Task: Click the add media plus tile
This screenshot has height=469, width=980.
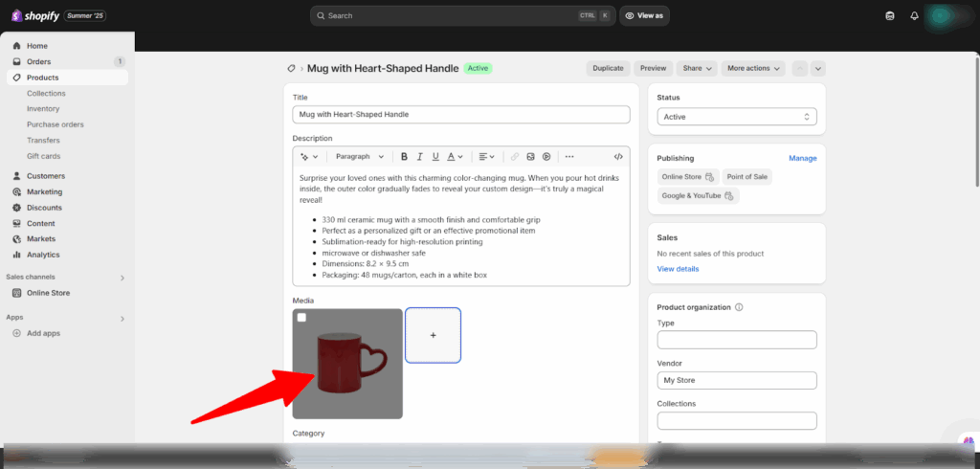Action: pos(433,335)
